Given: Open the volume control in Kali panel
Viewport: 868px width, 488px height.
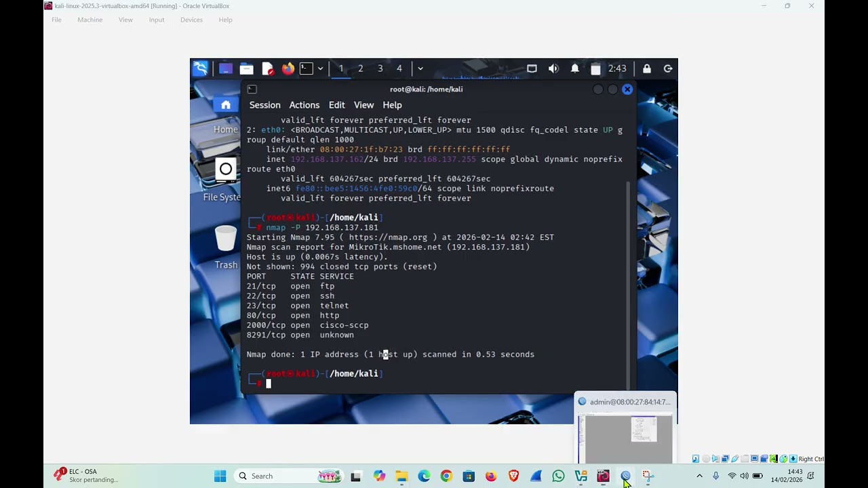Looking at the screenshot, I should coord(553,68).
